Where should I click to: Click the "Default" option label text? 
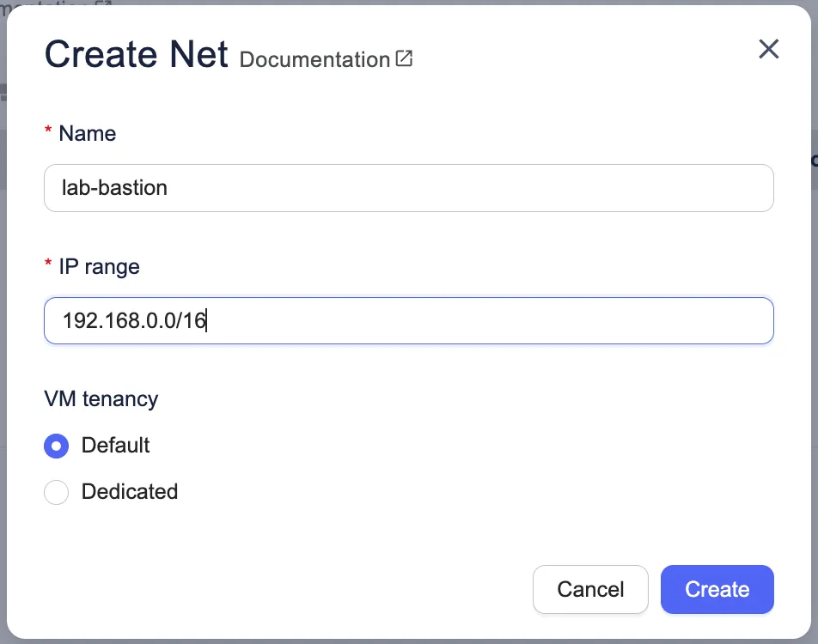pos(115,446)
